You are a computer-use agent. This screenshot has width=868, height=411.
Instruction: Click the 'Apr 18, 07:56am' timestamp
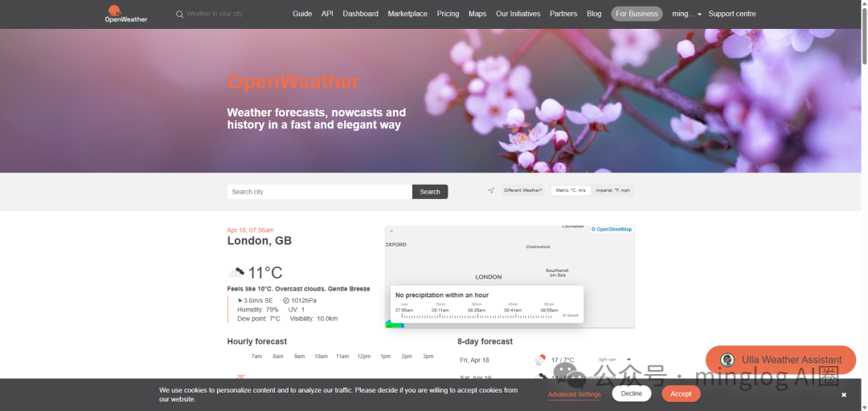tap(250, 230)
